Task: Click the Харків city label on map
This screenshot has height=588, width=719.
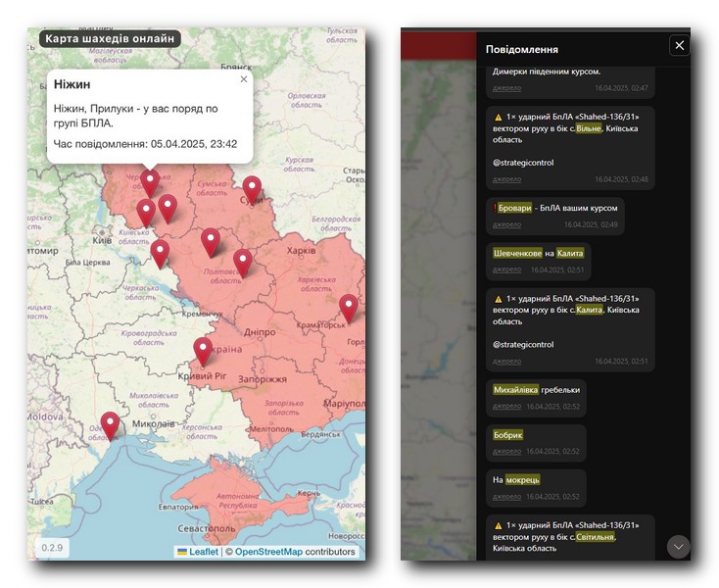Action: [x=302, y=251]
